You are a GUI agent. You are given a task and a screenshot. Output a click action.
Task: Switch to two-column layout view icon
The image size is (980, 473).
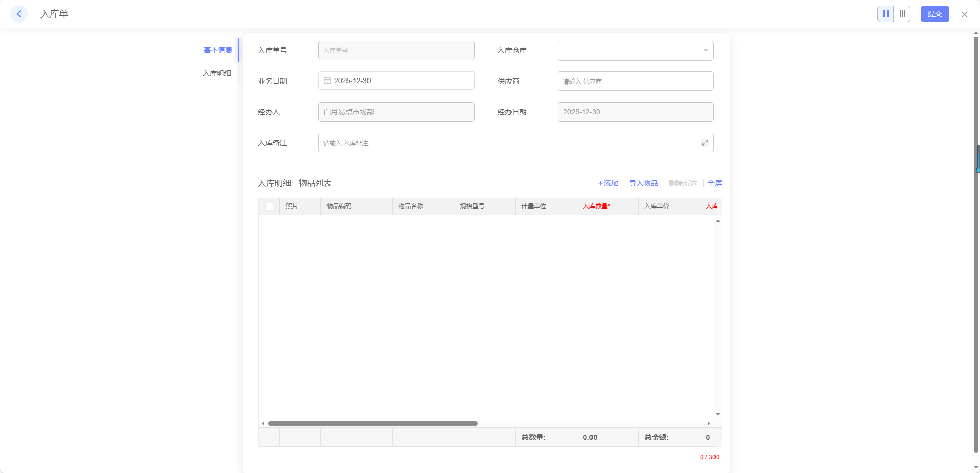885,14
